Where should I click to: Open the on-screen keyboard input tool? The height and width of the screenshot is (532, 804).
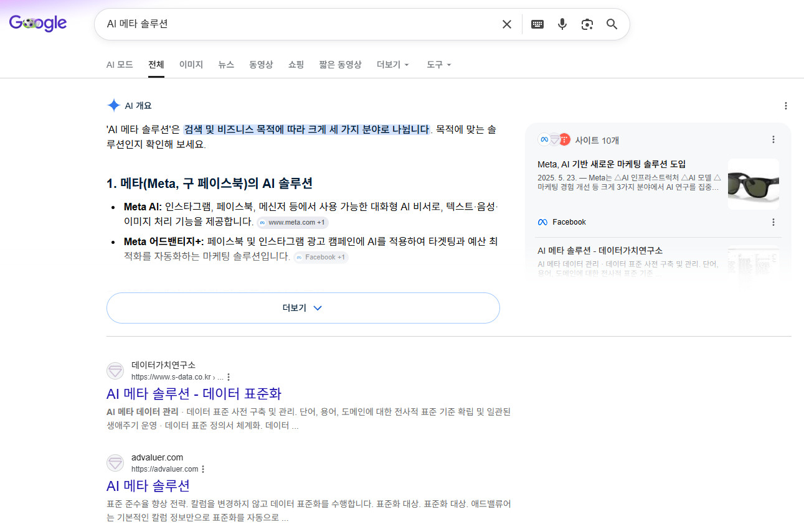pyautogui.click(x=537, y=24)
